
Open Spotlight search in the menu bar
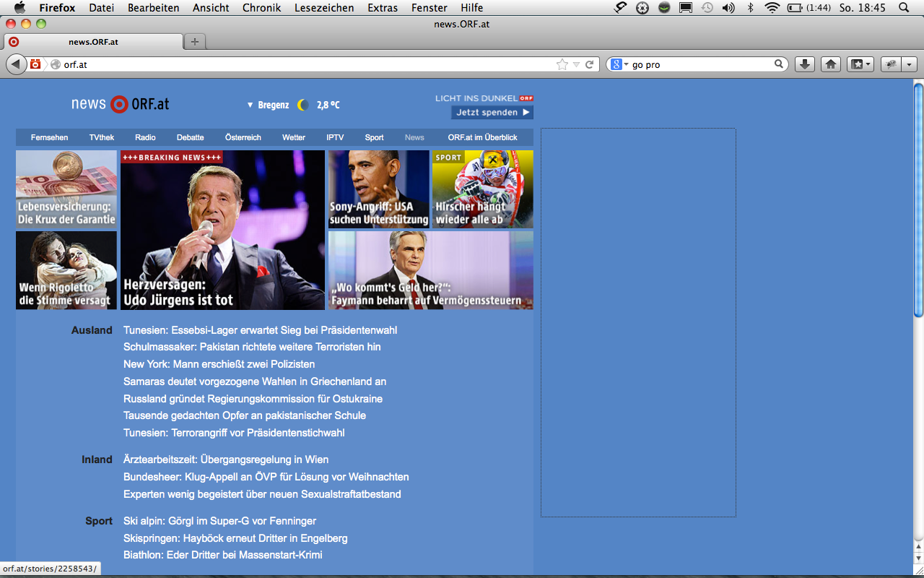(904, 8)
